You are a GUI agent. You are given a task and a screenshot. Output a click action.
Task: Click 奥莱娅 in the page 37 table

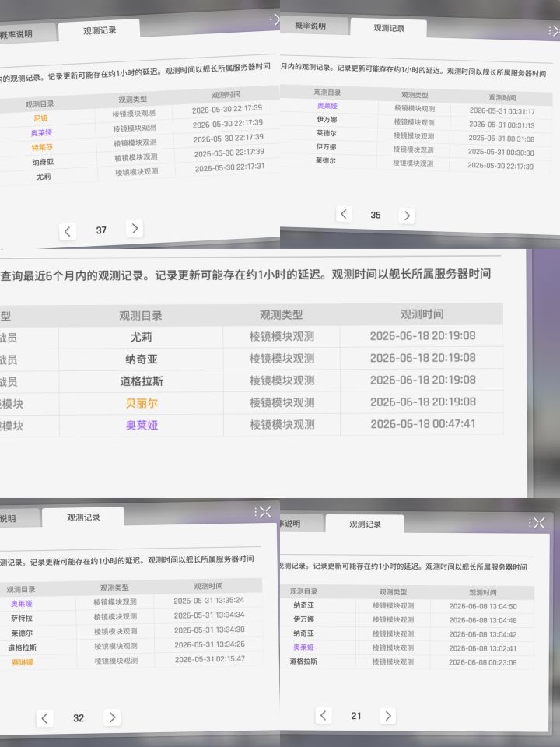click(41, 132)
